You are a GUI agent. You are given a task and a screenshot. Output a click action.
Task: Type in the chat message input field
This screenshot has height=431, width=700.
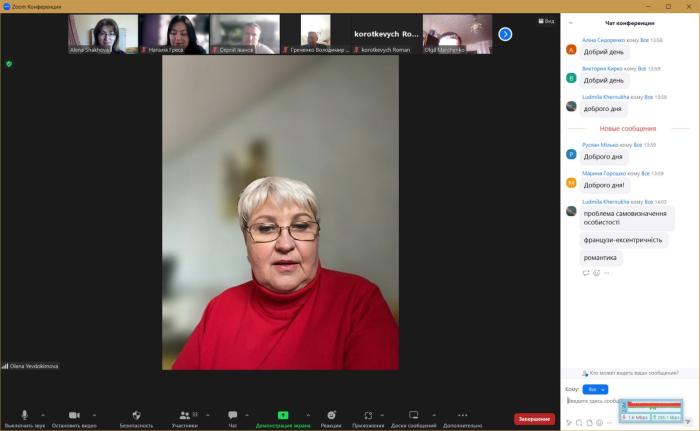click(x=592, y=401)
